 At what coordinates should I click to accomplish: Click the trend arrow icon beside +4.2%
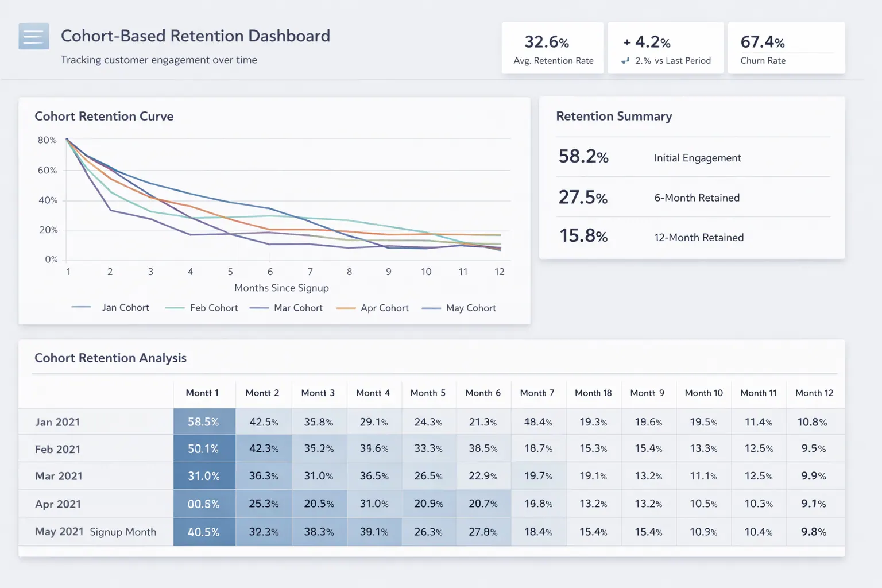(x=626, y=60)
